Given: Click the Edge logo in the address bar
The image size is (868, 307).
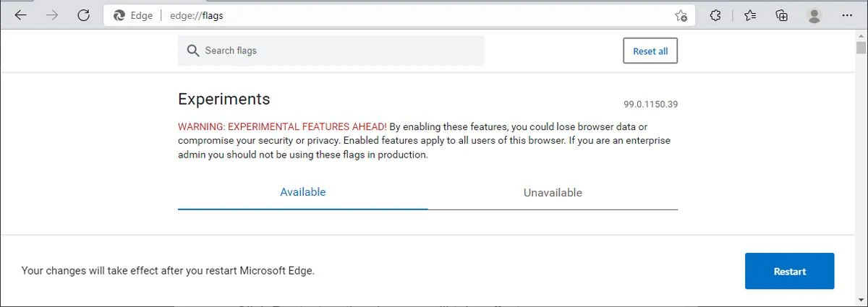Looking at the screenshot, I should (120, 15).
